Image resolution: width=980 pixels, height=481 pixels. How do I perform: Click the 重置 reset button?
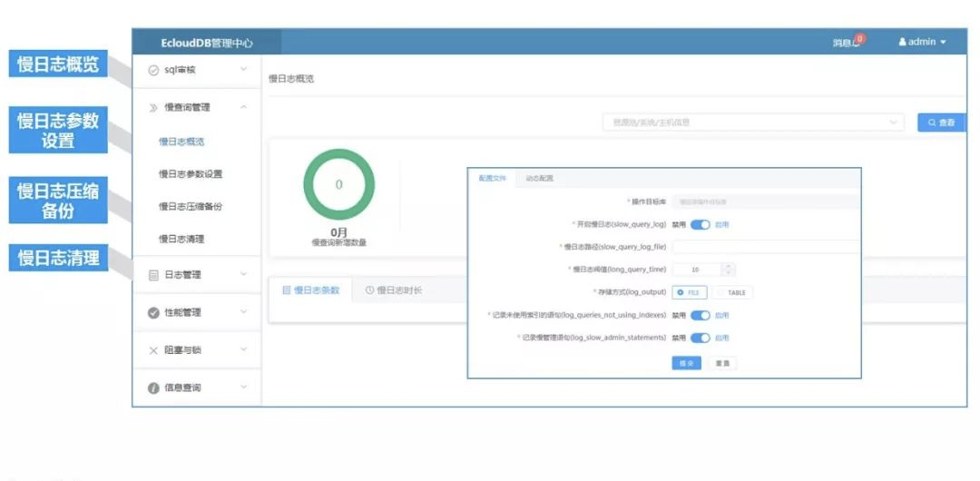click(722, 363)
